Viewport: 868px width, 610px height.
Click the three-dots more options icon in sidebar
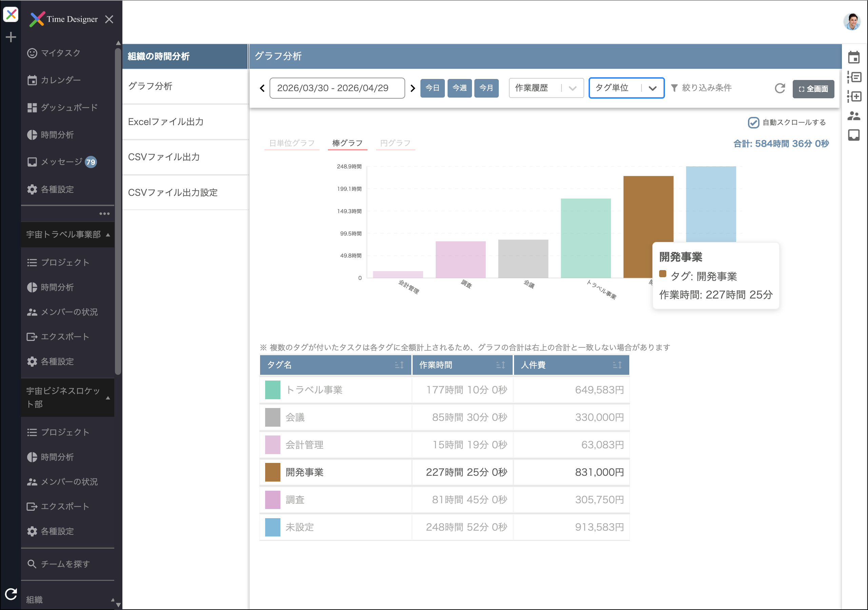(104, 213)
